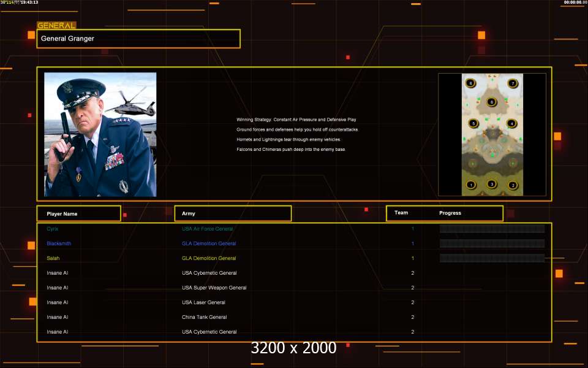Click the China Tank General entry

click(x=204, y=317)
